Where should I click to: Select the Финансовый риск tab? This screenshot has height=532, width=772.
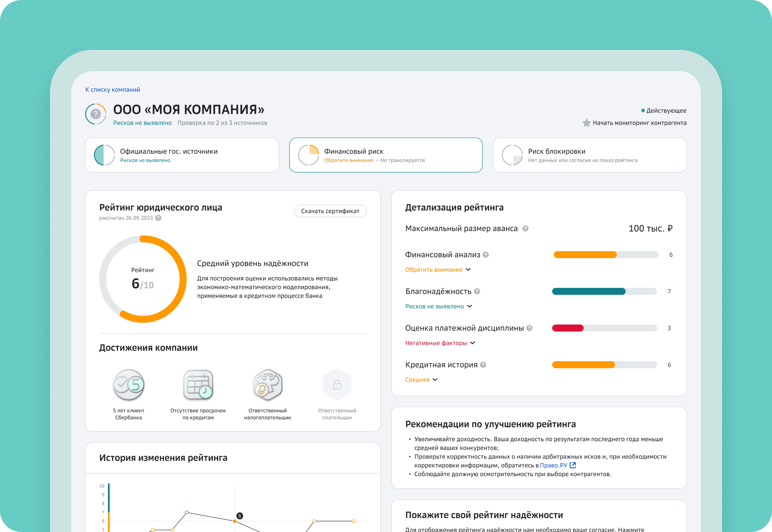coord(386,155)
